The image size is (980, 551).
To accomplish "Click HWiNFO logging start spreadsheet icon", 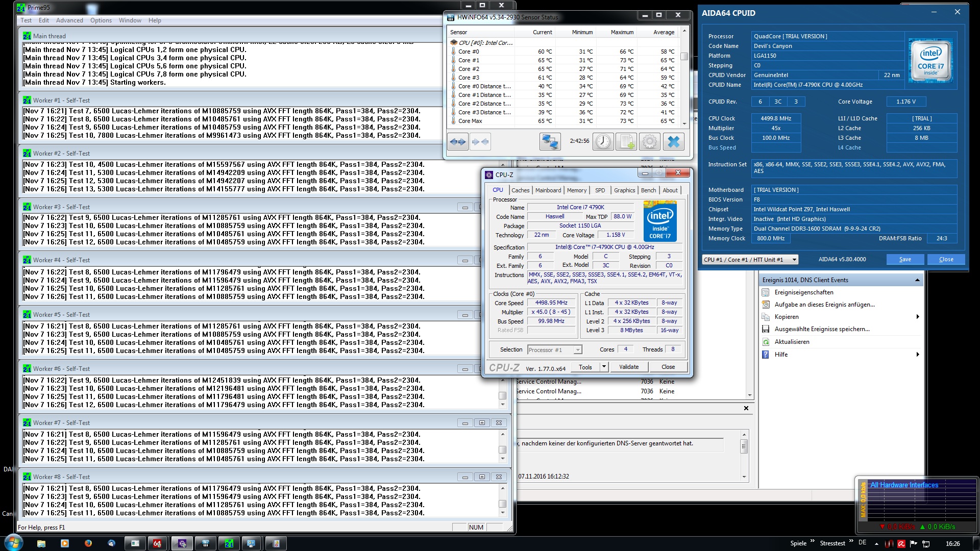I will (x=626, y=142).
